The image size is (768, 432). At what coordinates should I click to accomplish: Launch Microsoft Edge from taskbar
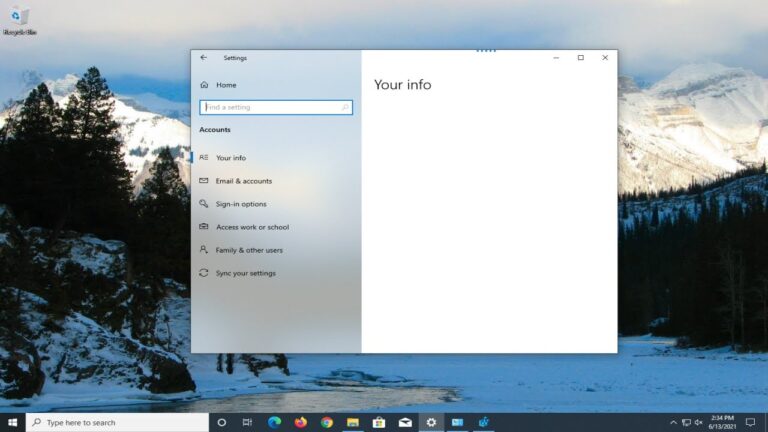tap(274, 422)
